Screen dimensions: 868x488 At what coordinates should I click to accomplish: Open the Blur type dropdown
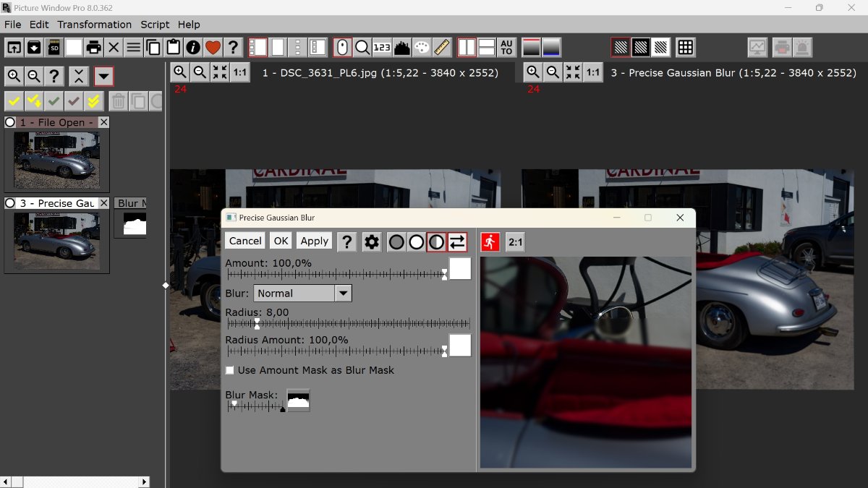coord(344,294)
